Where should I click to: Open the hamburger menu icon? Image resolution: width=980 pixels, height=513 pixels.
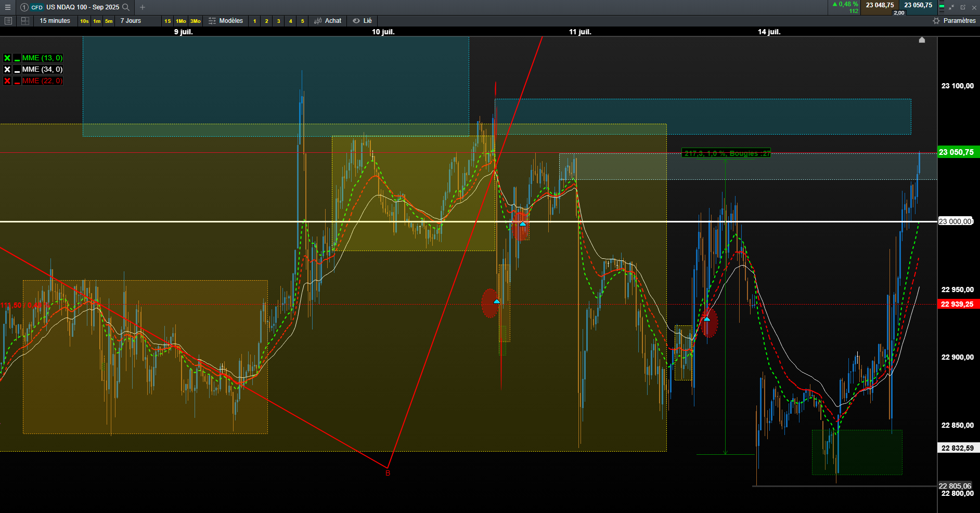[x=8, y=7]
